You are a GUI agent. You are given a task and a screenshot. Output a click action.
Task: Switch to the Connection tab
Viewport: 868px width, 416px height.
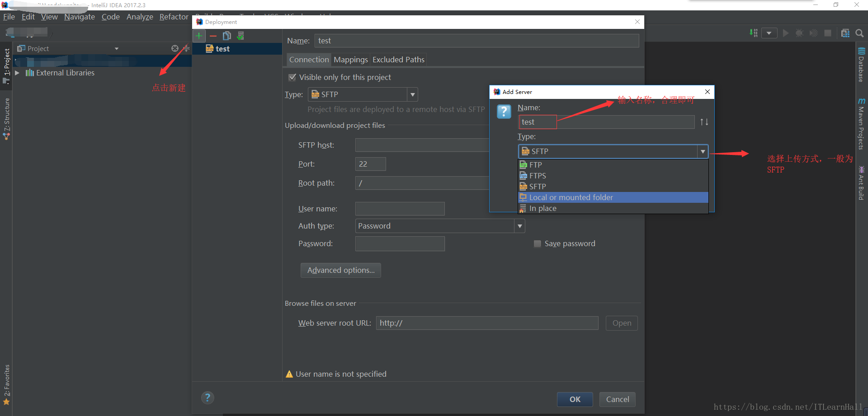click(x=309, y=60)
